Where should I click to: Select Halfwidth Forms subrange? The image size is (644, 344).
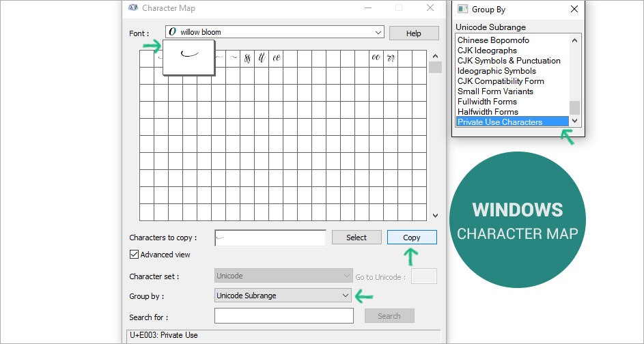pyautogui.click(x=488, y=112)
